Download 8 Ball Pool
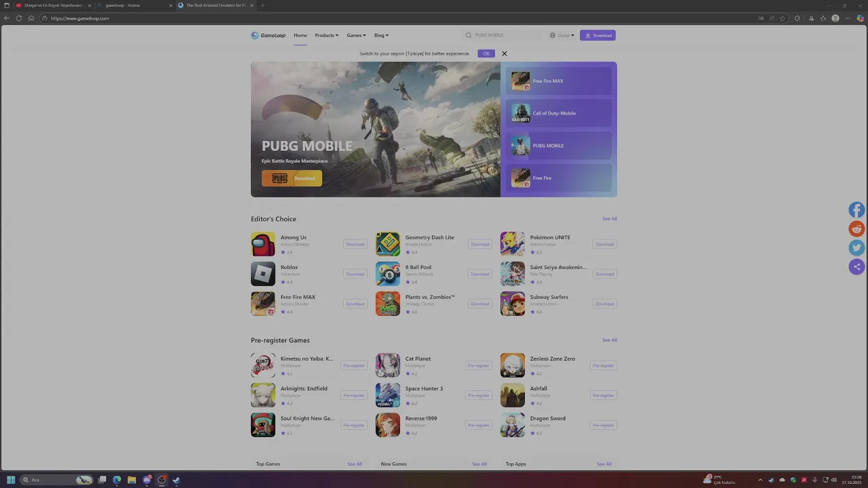Image resolution: width=868 pixels, height=488 pixels. tap(480, 274)
